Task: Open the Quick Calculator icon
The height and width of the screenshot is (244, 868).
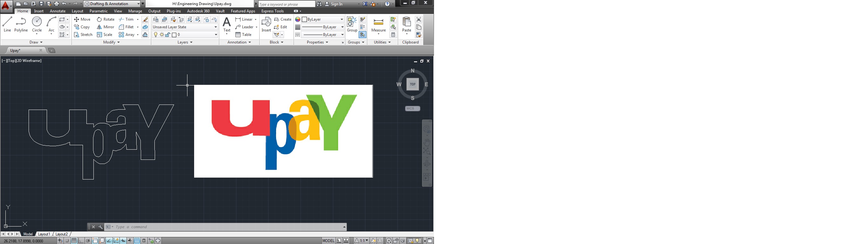Action: point(393,35)
